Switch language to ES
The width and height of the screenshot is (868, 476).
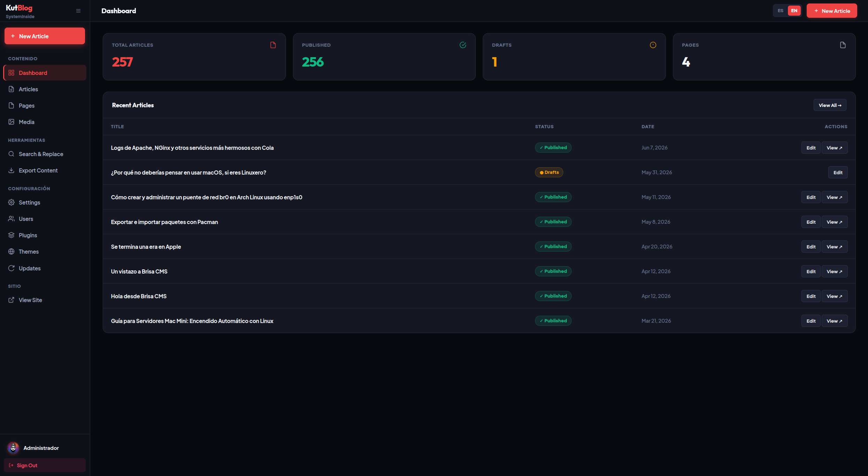(x=781, y=11)
